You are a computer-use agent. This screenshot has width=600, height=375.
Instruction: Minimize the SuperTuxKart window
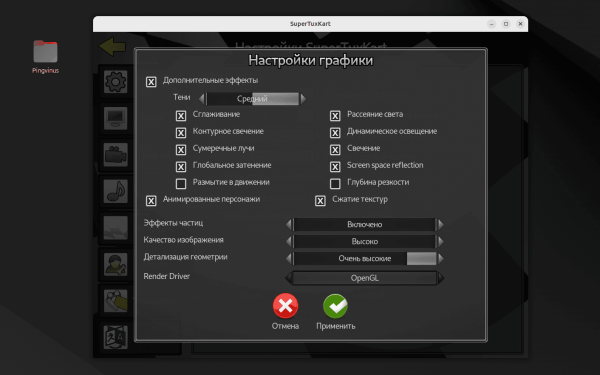(491, 24)
